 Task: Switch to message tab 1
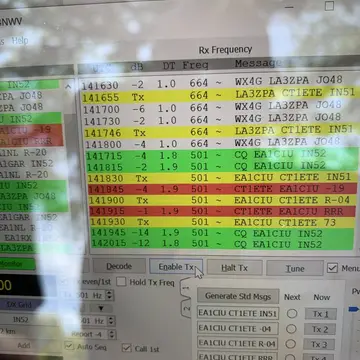tap(186, 287)
